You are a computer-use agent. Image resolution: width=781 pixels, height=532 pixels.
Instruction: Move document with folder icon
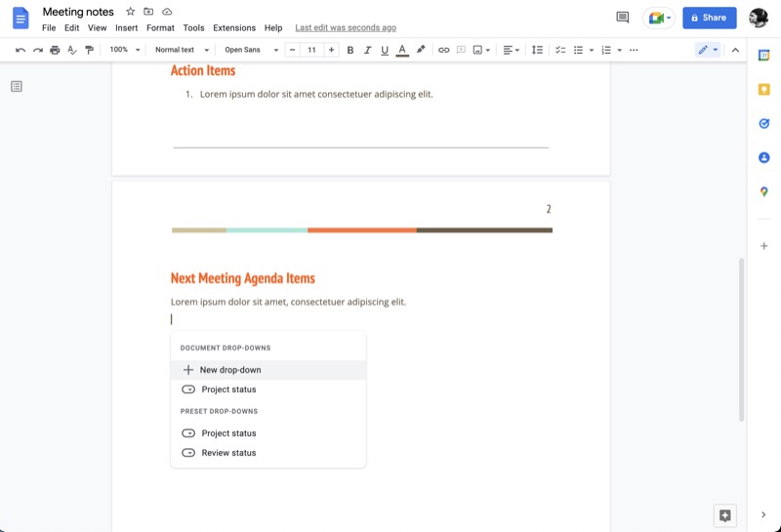point(148,12)
